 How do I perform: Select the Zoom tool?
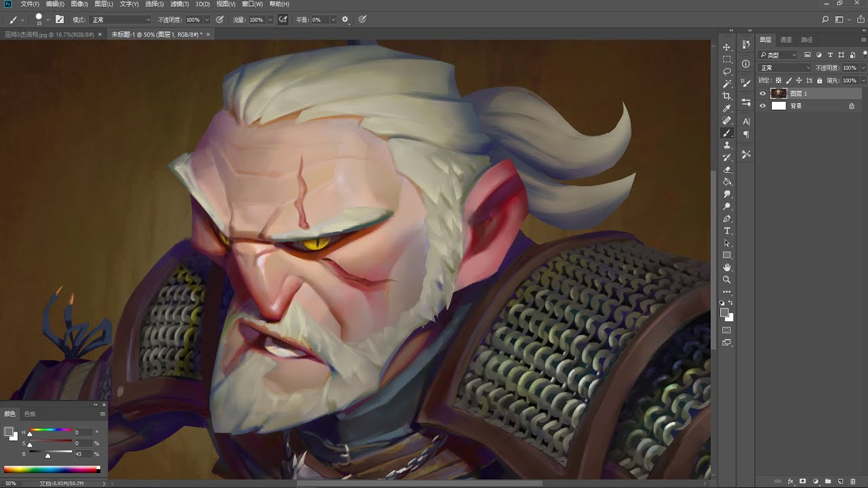point(727,280)
